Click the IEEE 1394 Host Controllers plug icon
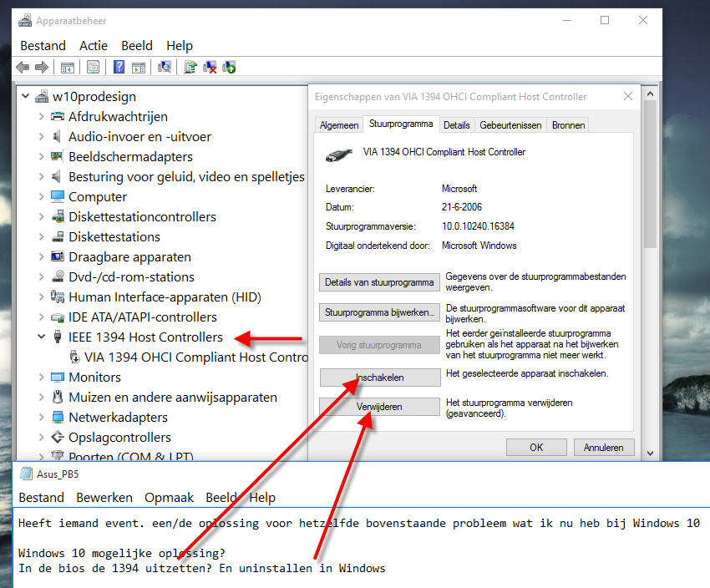 pyautogui.click(x=58, y=337)
